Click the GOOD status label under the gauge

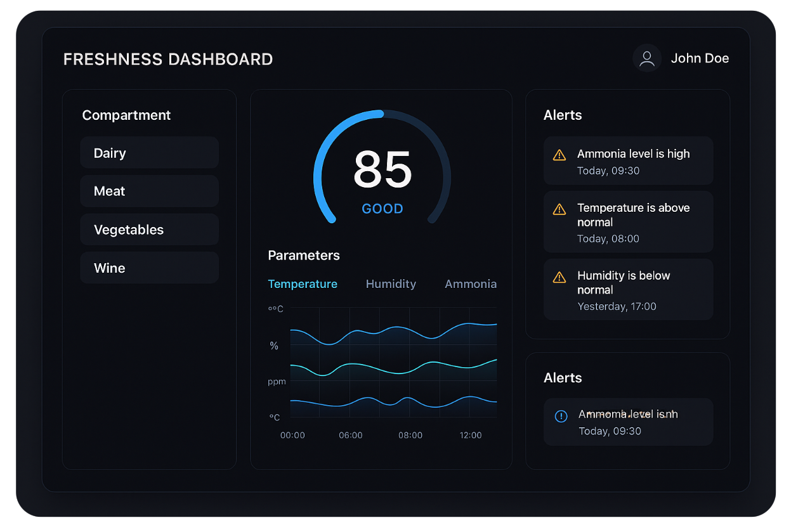[382, 209]
